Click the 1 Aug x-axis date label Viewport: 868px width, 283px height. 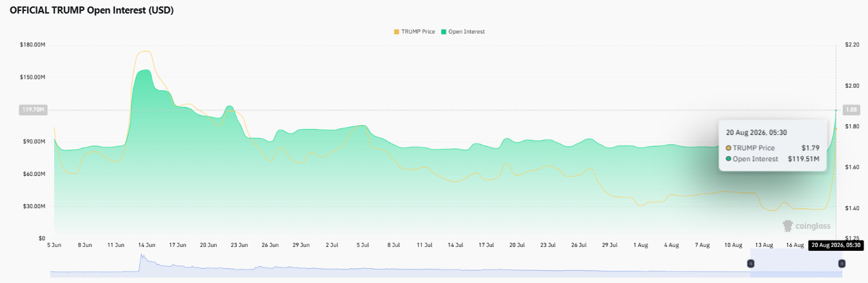tap(640, 245)
